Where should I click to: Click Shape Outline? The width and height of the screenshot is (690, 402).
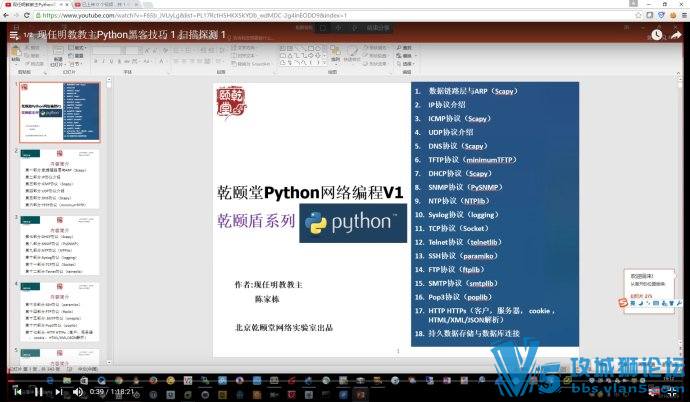click(x=375, y=55)
